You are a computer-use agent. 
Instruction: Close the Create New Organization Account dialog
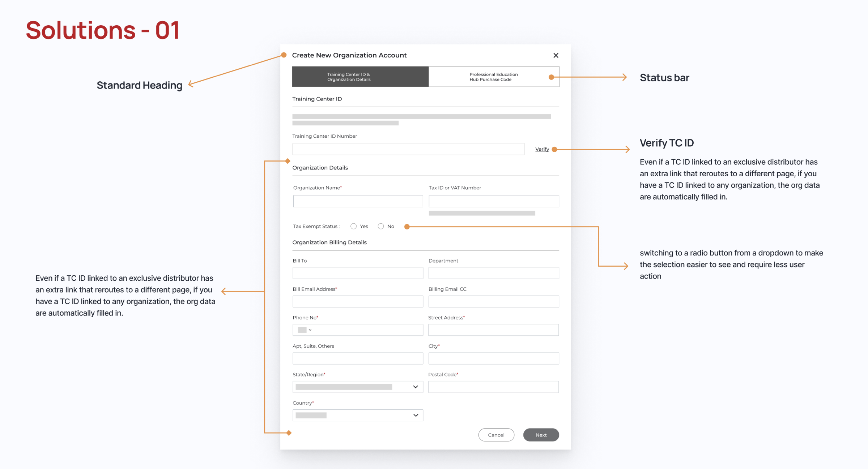point(556,55)
